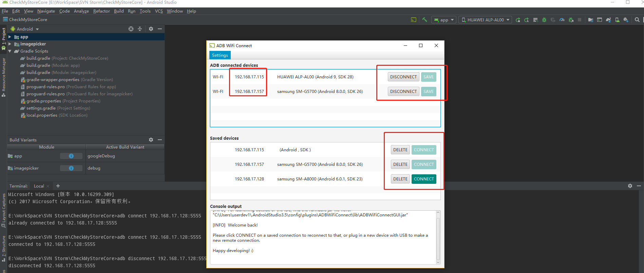Hide the Project panel with minus icon
The width and height of the screenshot is (644, 273).
(x=160, y=29)
